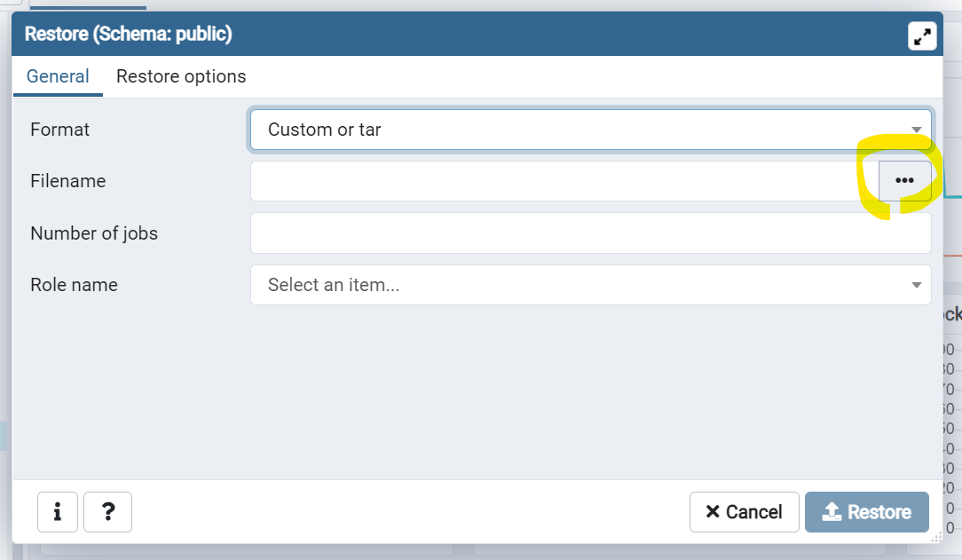Click the info (i) button
Image resolution: width=962 pixels, height=560 pixels.
[x=58, y=512]
